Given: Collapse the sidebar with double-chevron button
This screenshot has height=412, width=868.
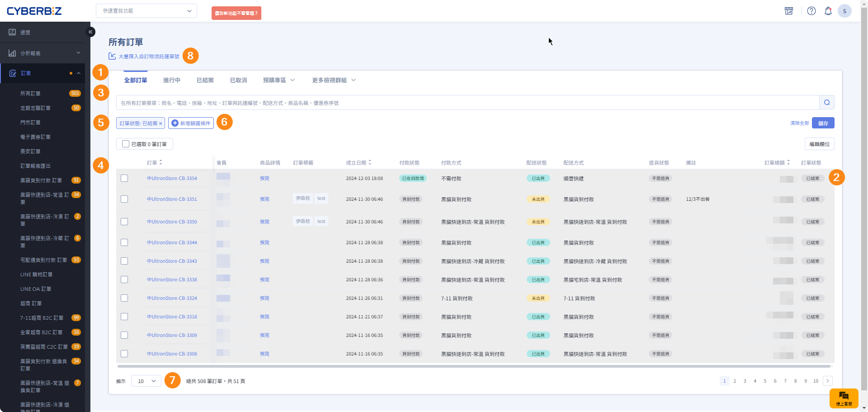Looking at the screenshot, I should pyautogui.click(x=90, y=32).
